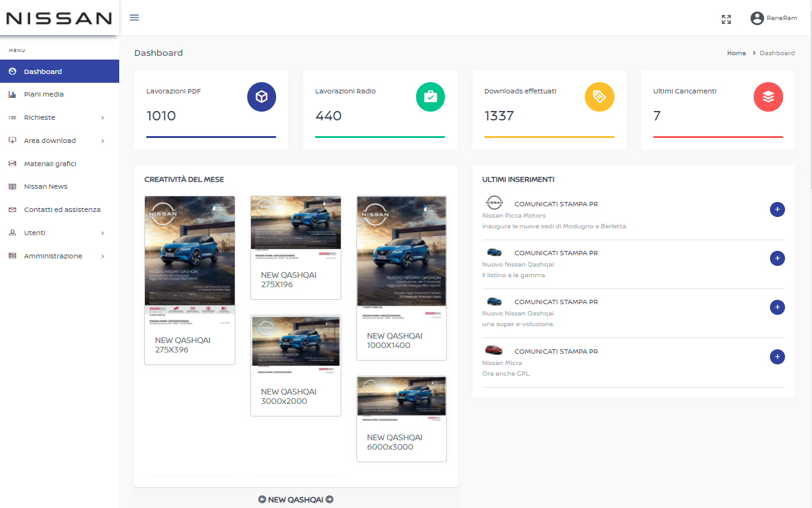Click the Area download monitor icon
The width and height of the screenshot is (812, 508).
13,140
